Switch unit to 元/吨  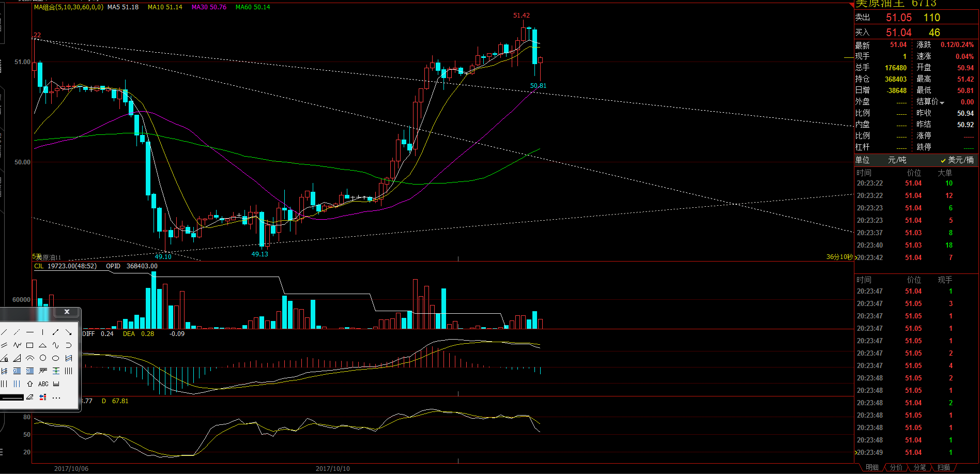pyautogui.click(x=897, y=160)
